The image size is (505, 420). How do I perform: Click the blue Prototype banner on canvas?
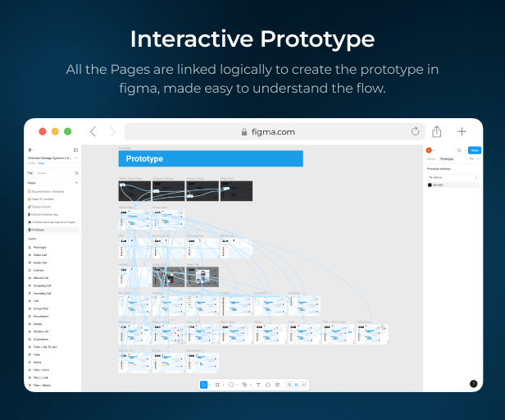211,158
